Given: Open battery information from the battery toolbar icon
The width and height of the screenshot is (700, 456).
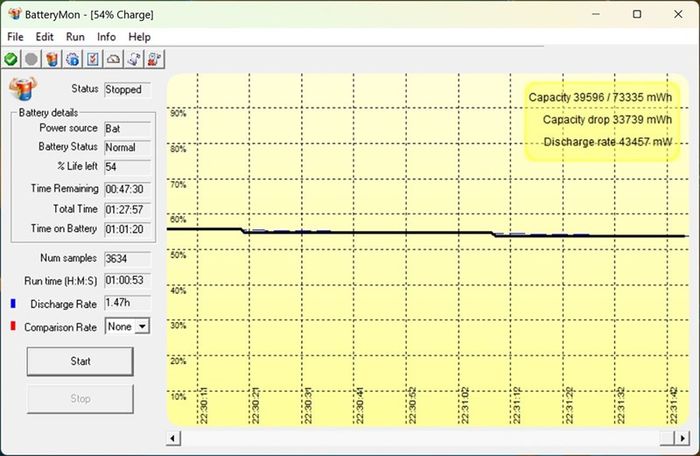Looking at the screenshot, I should (x=52, y=59).
